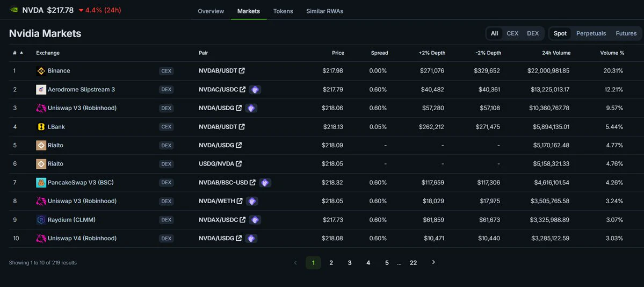Go to page 2 of results
This screenshot has height=287, width=644.
pos(331,263)
